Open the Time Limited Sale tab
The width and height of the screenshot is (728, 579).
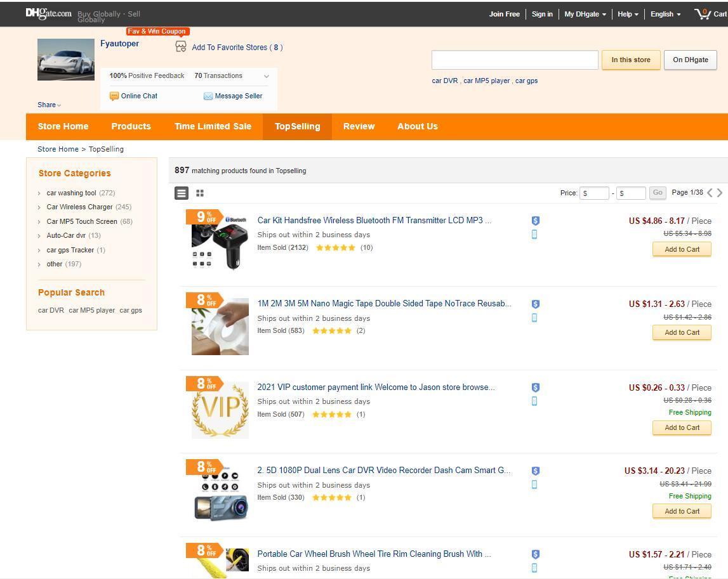(213, 127)
